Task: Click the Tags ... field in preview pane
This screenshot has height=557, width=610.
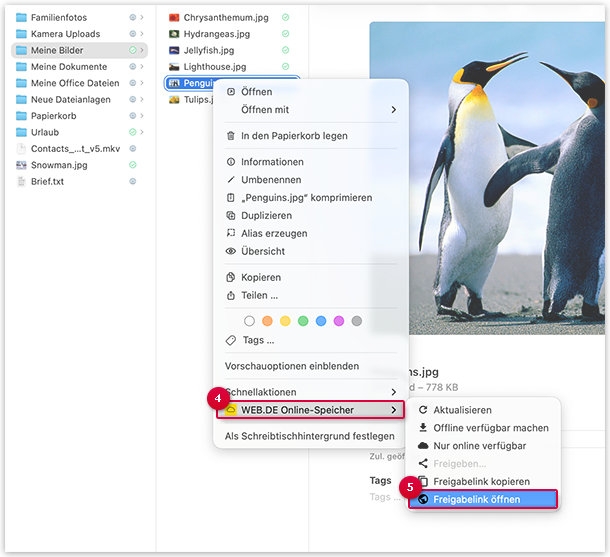Action: click(385, 497)
